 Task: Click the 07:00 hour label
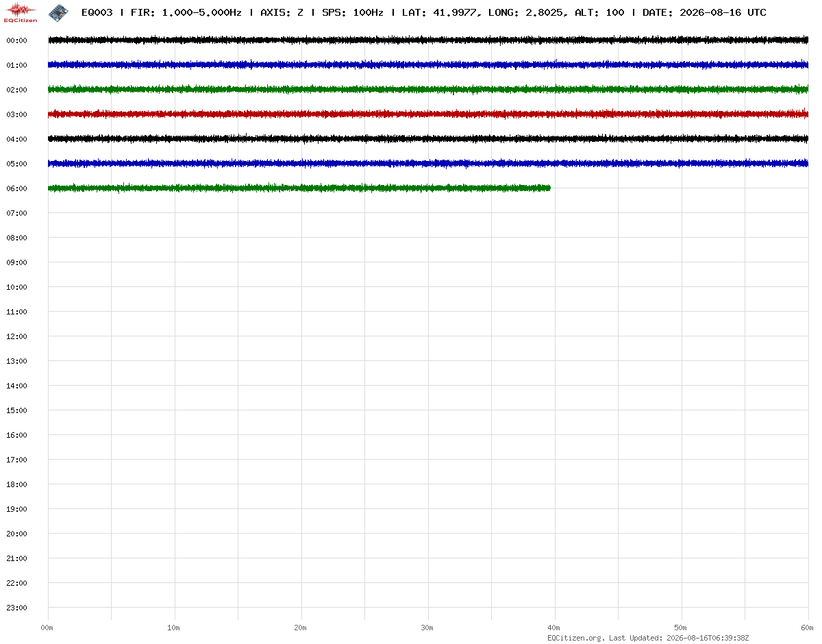(x=16, y=213)
